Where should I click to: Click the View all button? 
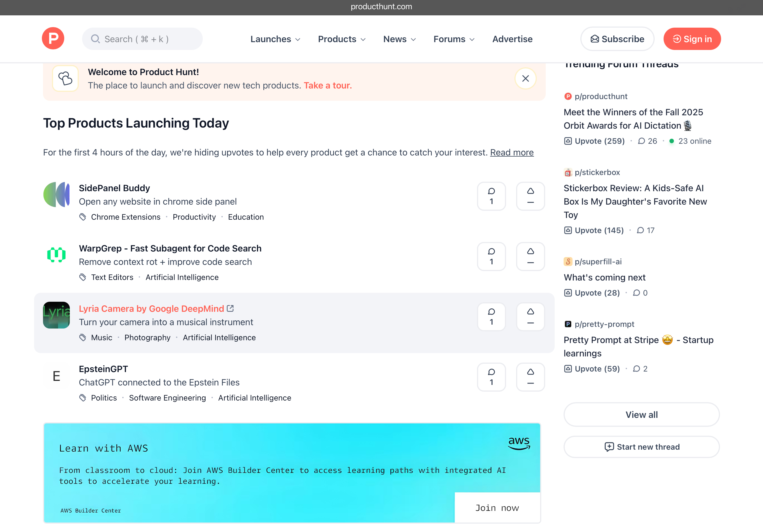click(x=641, y=415)
